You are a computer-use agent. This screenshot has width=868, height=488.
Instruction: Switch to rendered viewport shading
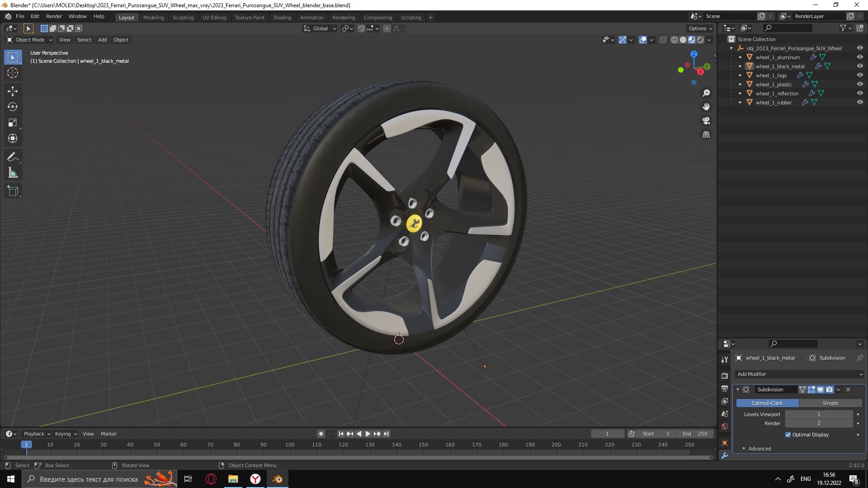tap(700, 40)
